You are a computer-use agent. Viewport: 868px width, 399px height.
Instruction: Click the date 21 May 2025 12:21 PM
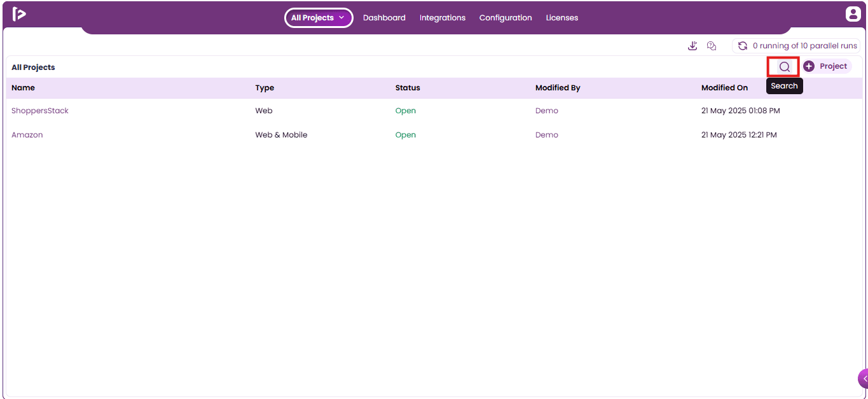[x=739, y=135]
